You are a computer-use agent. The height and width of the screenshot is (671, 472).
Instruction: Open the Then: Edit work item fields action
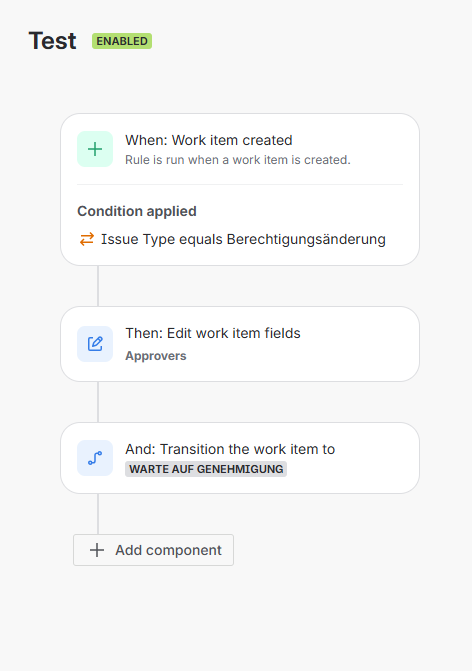point(240,344)
